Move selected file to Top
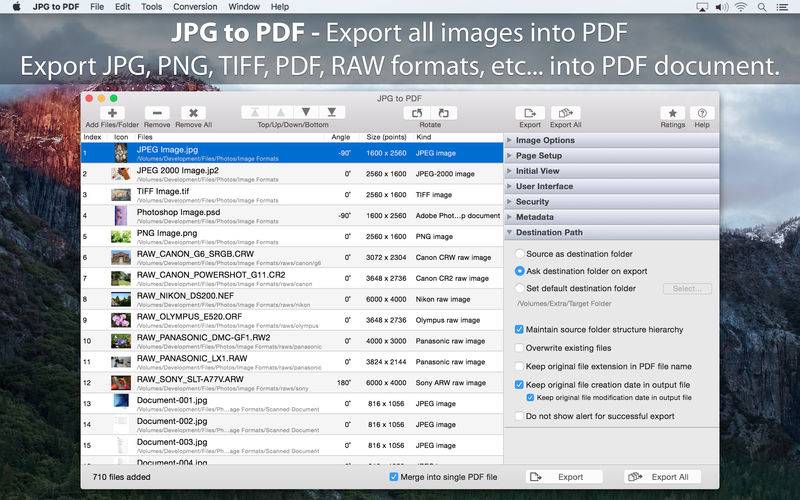The height and width of the screenshot is (500, 800). tap(255, 112)
